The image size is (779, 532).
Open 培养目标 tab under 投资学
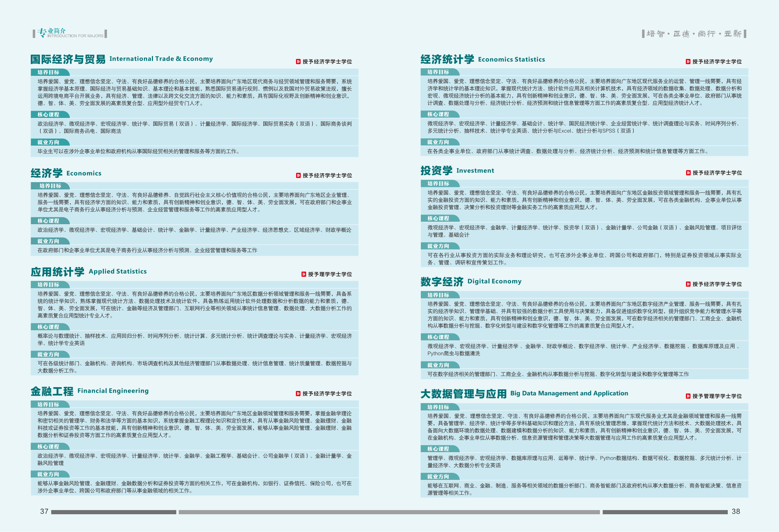[440, 183]
